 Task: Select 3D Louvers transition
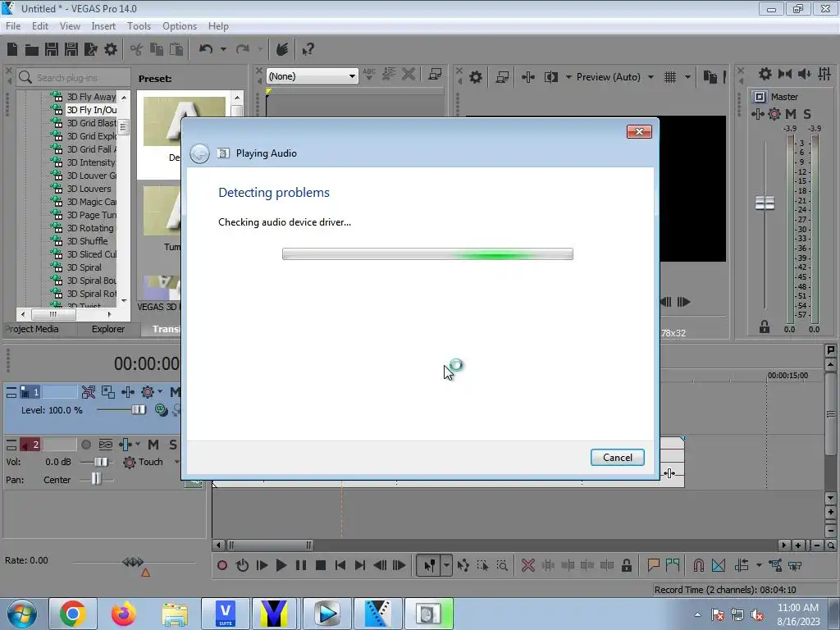coord(89,189)
